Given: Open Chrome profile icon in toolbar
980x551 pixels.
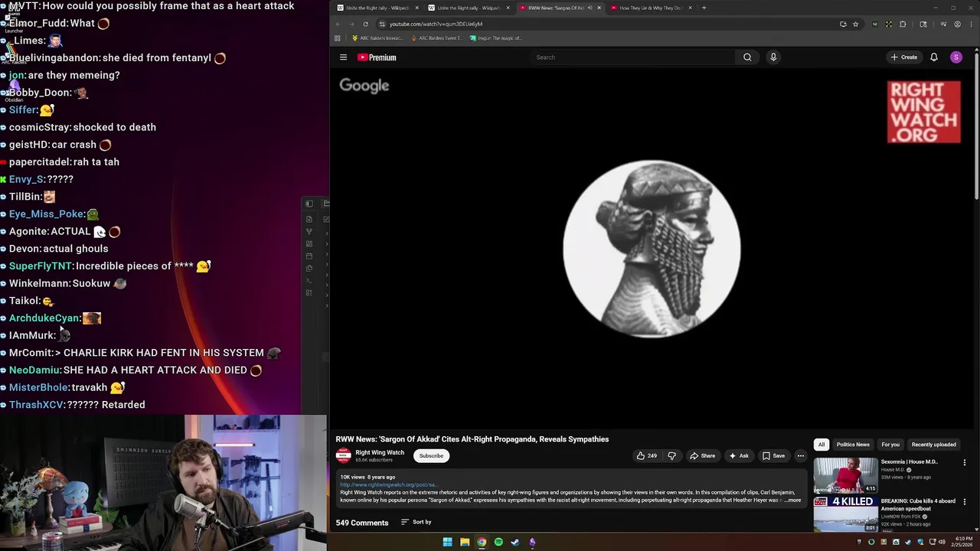Looking at the screenshot, I should [x=957, y=24].
